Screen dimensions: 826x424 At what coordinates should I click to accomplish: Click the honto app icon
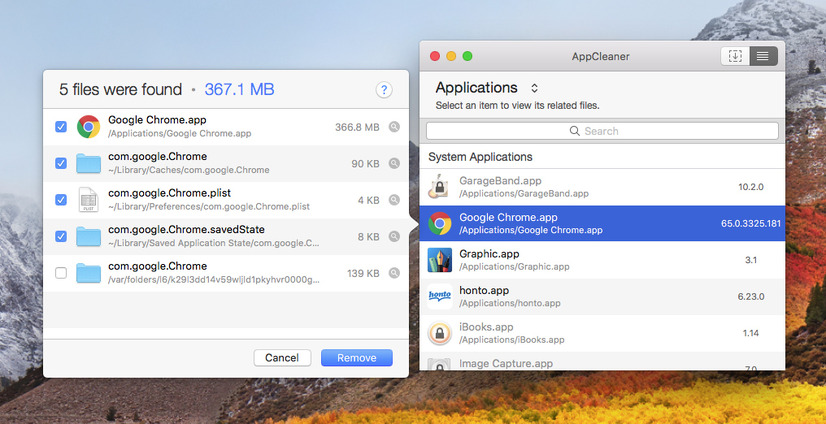tap(440, 296)
